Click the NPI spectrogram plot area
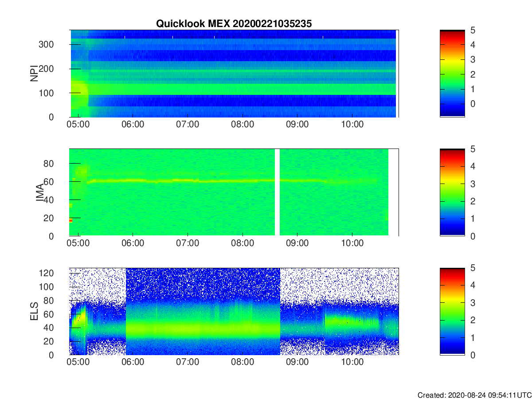532x399 pixels. [234, 74]
